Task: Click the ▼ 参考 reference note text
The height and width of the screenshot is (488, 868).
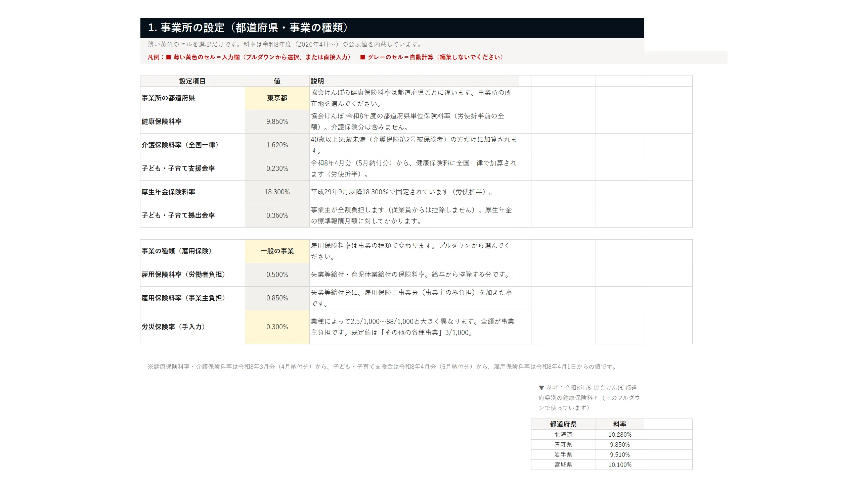Action: click(x=589, y=398)
